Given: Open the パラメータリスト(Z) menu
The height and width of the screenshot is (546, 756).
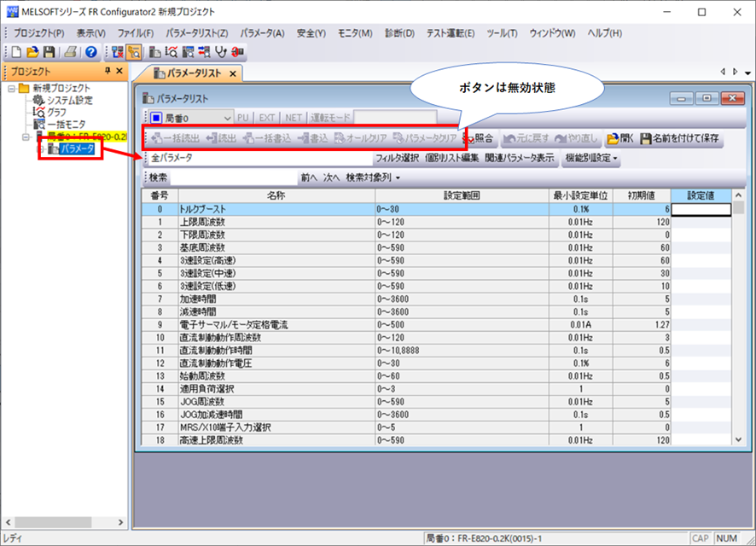Looking at the screenshot, I should pos(197,33).
